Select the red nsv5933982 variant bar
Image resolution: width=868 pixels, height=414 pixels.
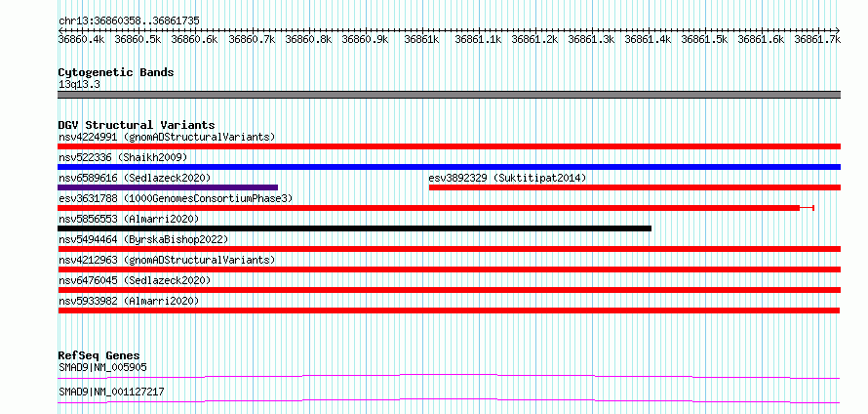[449, 310]
